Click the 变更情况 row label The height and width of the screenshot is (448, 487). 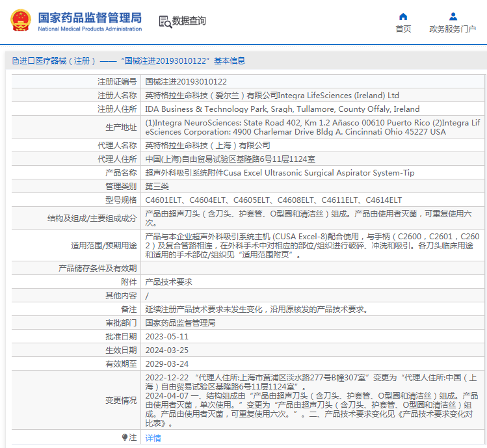point(121,401)
